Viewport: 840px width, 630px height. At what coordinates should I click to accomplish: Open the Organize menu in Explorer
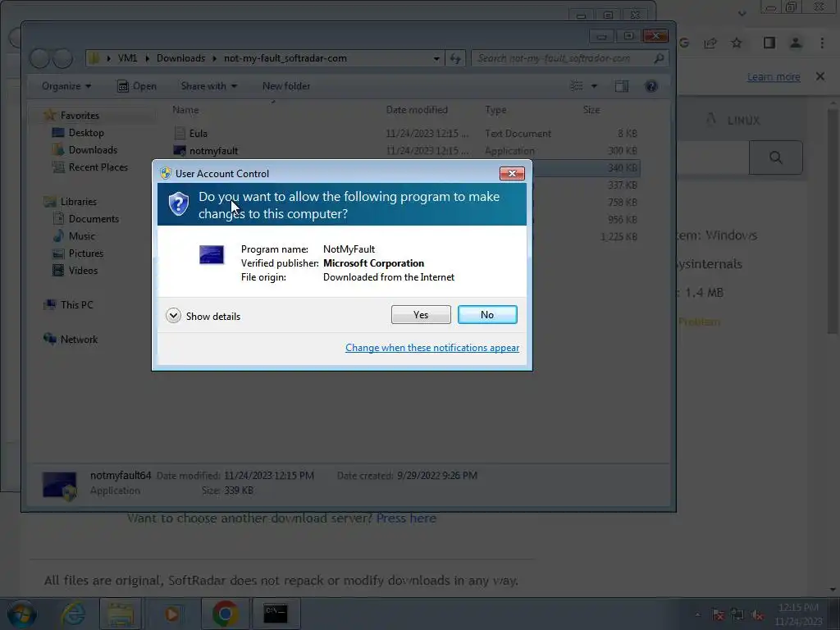66,86
